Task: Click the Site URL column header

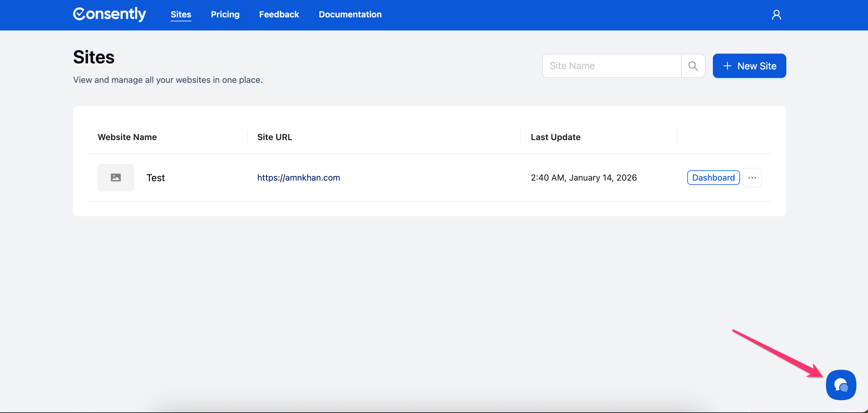Action: tap(274, 137)
